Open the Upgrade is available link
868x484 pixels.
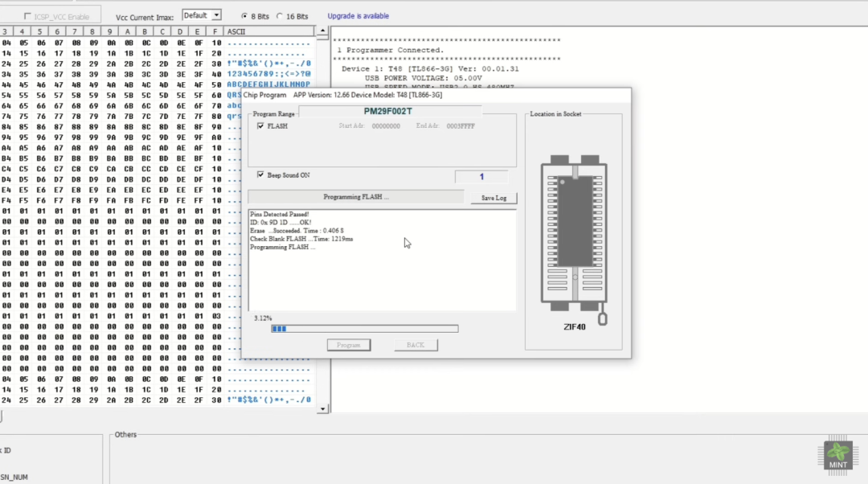358,16
